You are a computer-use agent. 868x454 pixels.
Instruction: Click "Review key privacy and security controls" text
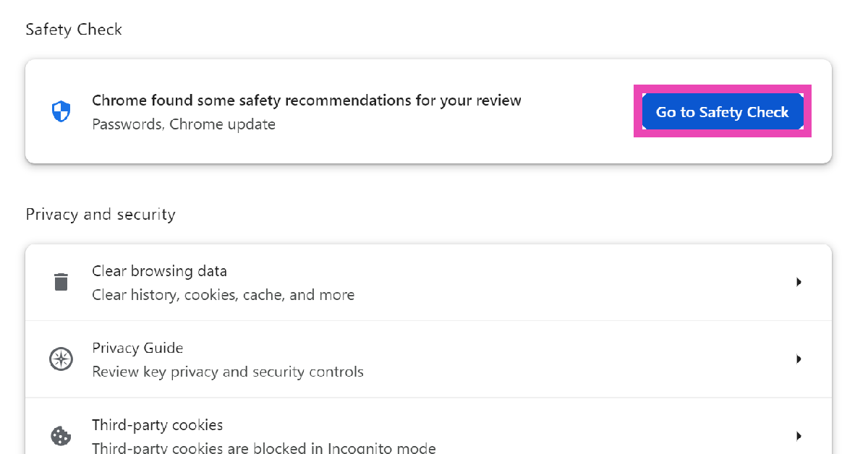click(x=227, y=372)
